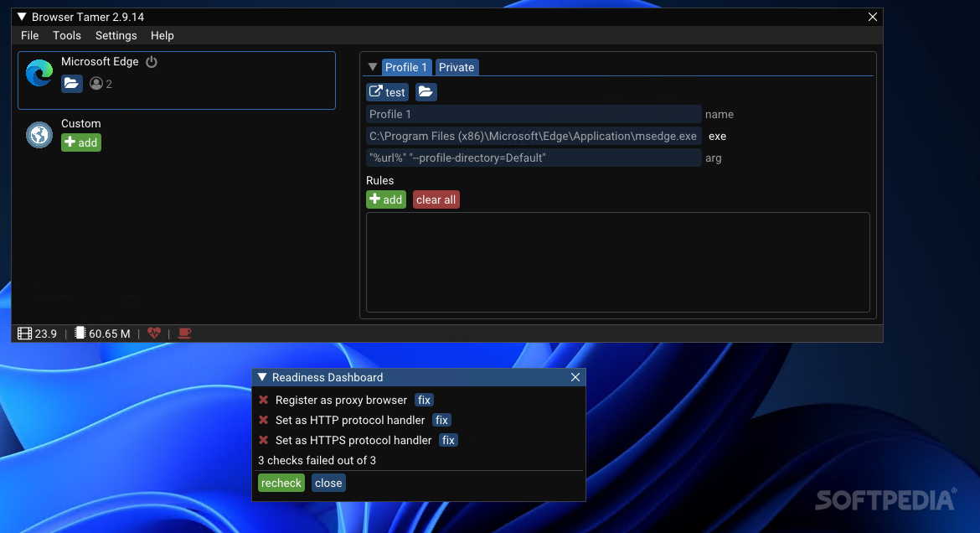
Task: Close the Browser Tamer window
Action: (x=873, y=17)
